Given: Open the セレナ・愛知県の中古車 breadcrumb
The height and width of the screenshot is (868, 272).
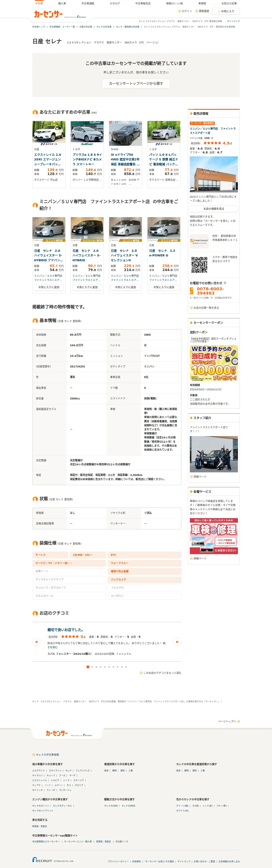Looking at the screenshot, I should tap(128, 27).
